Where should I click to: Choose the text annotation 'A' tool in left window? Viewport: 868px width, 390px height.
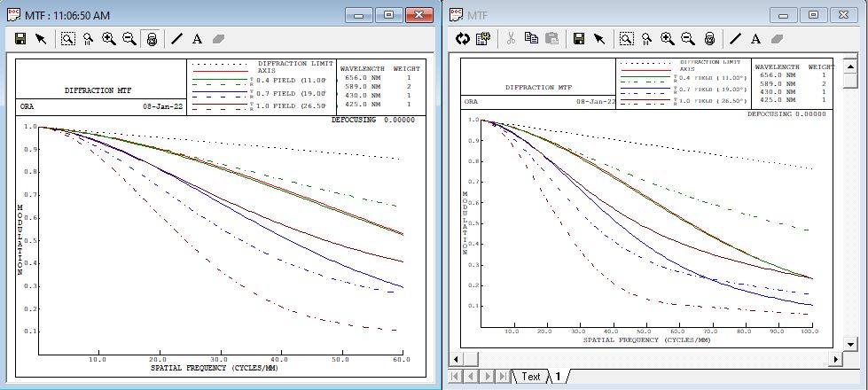pos(197,39)
